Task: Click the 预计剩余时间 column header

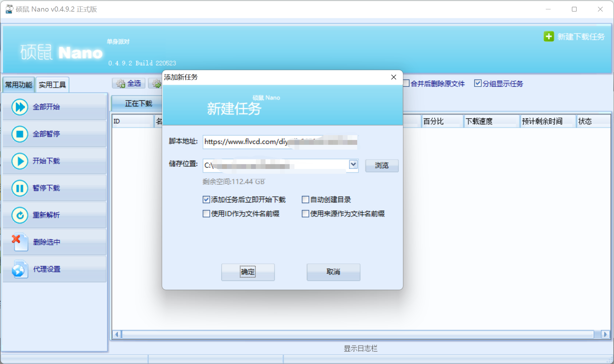Action: 548,121
